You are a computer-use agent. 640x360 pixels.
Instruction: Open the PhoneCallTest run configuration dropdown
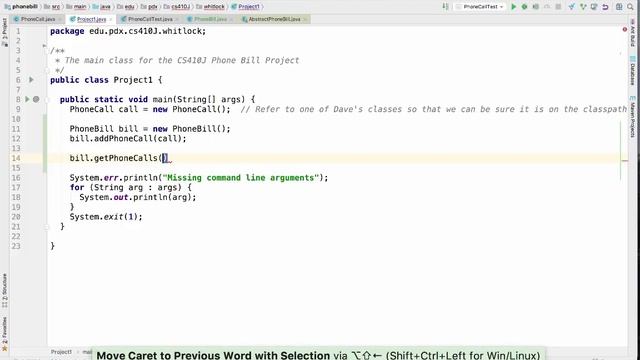(480, 7)
